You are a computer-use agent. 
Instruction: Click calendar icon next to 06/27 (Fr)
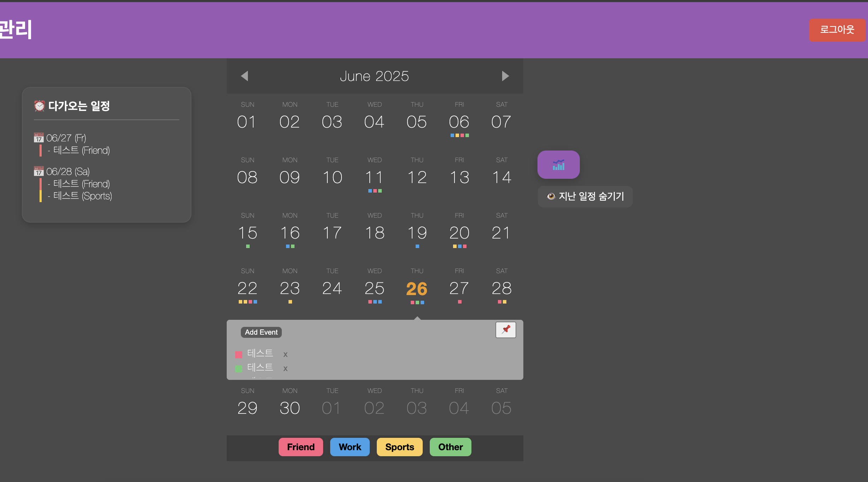[38, 137]
